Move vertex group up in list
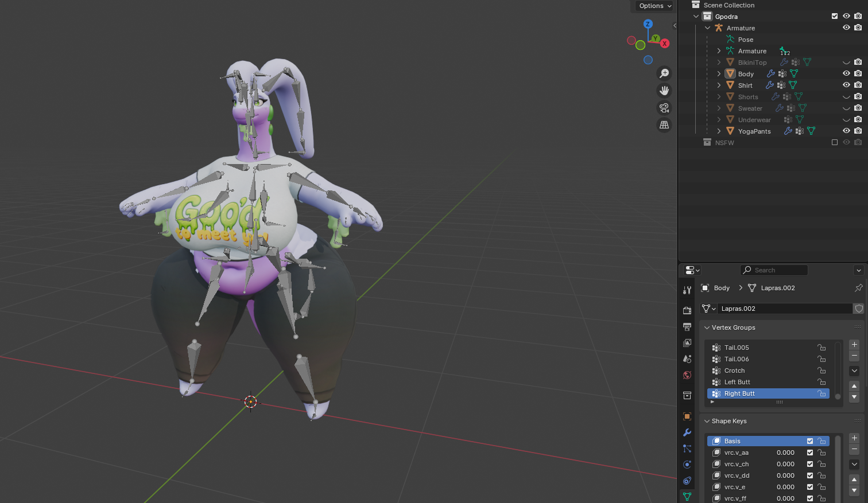 click(854, 386)
